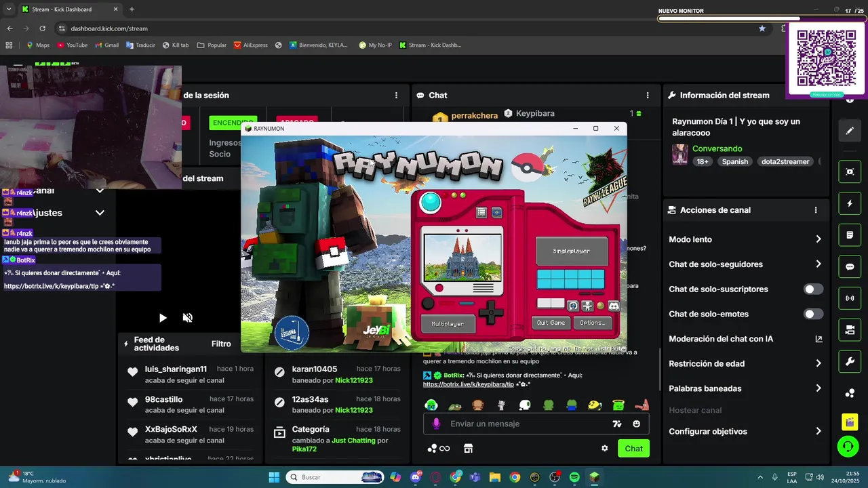The image size is (868, 488).
Task: Open Spotify from the taskbar
Action: (574, 477)
